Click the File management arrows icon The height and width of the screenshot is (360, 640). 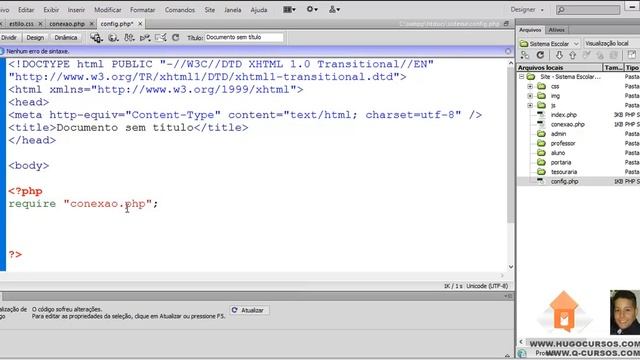(129, 38)
